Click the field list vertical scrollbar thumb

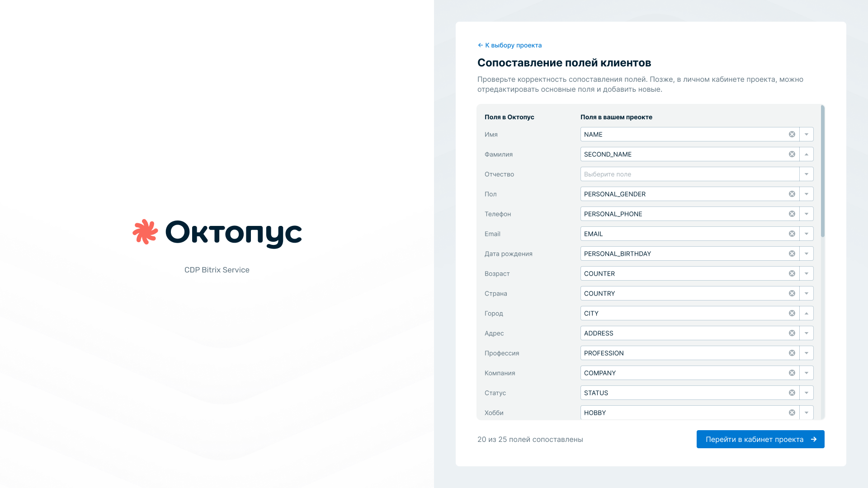823,171
